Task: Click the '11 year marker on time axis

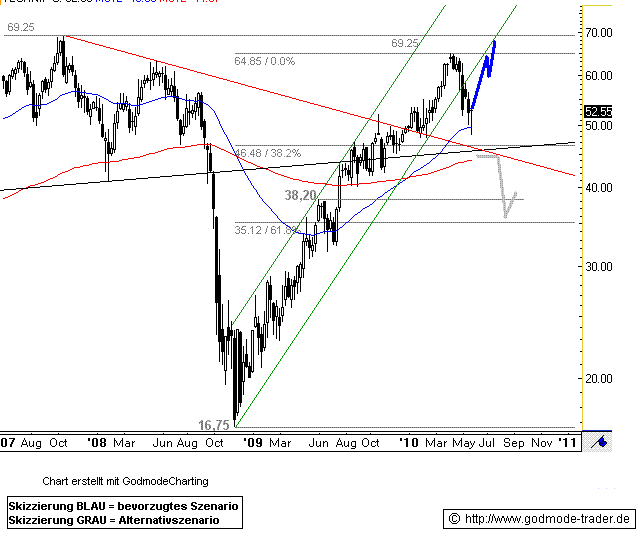Action: pos(566,440)
